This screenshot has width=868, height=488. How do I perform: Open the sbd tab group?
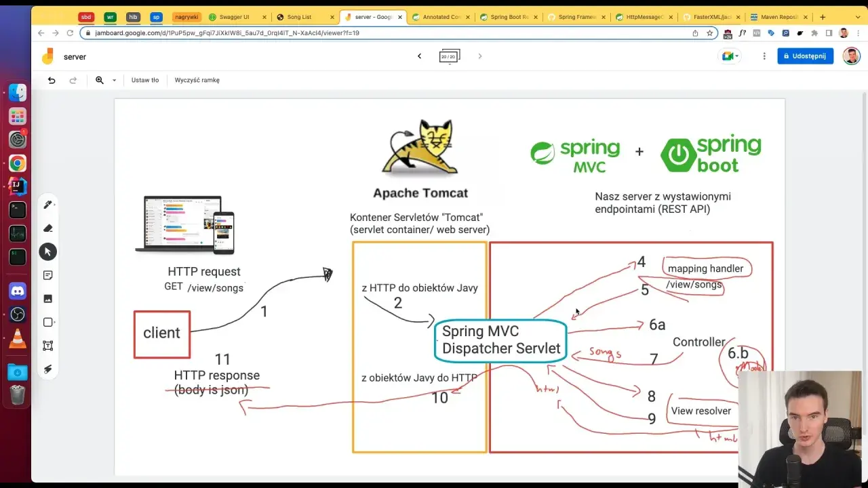tap(86, 17)
